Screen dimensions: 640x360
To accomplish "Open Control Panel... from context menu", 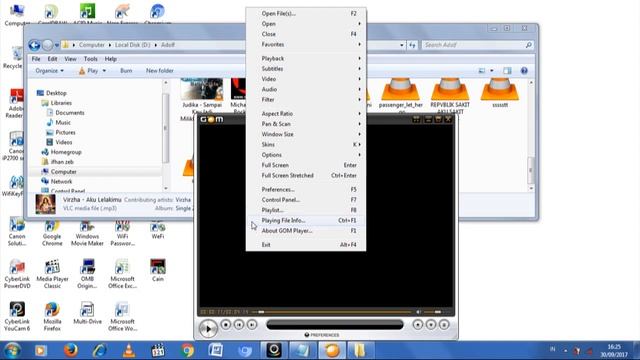I will click(306, 200).
